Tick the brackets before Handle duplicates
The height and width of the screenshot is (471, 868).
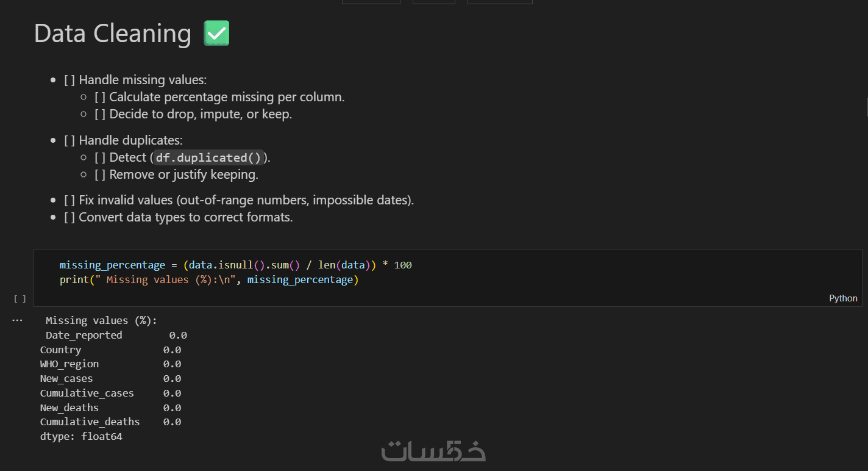tap(69, 140)
